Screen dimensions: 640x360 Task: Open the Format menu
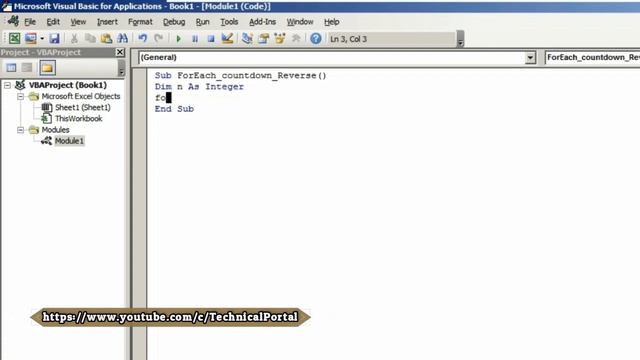[x=140, y=22]
